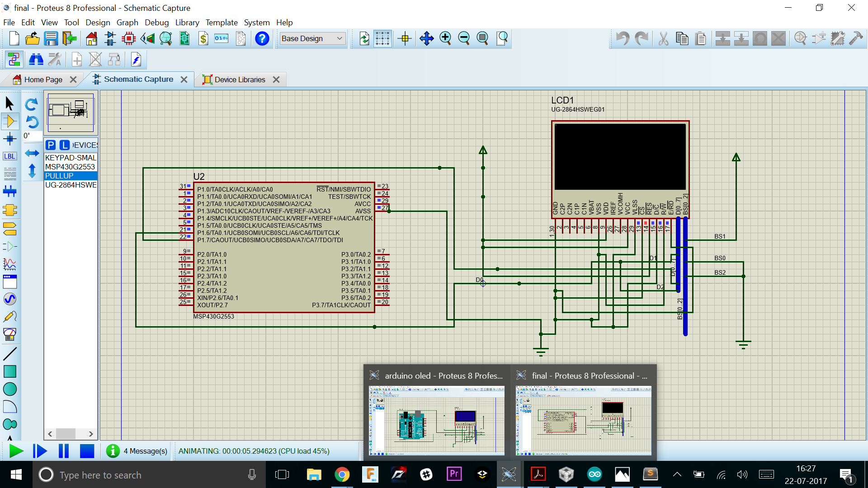Click the Zoom Out tool
The height and width of the screenshot is (488, 868).
pyautogui.click(x=464, y=38)
